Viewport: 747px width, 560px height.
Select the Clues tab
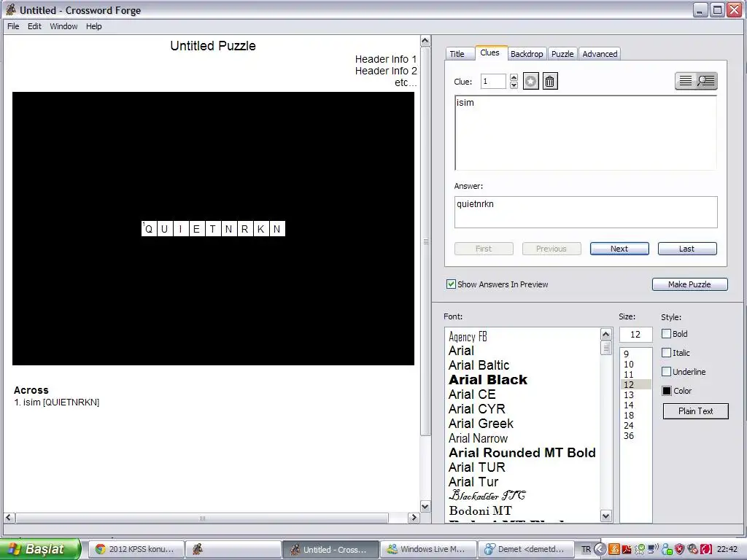489,52
